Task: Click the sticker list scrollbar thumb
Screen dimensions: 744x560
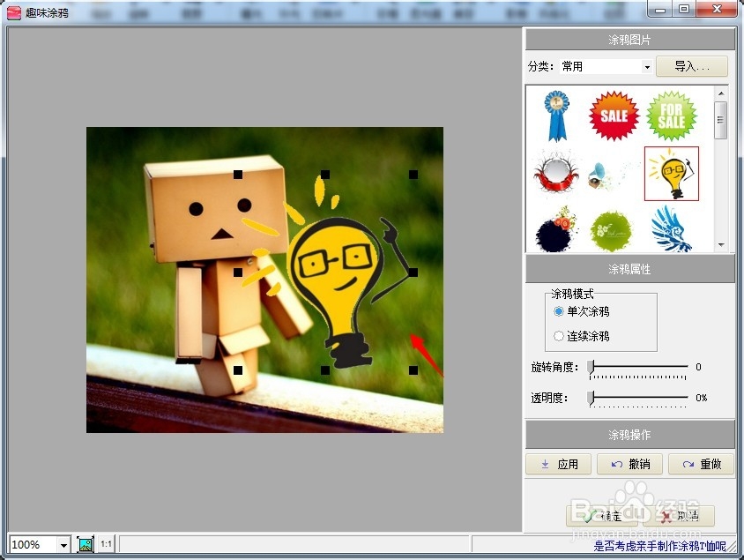Action: (721, 120)
